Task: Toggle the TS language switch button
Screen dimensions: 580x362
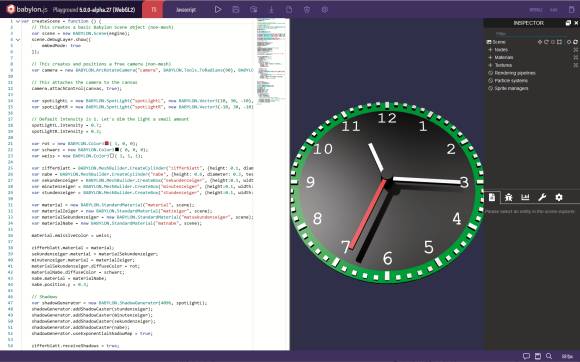Action: coord(154,10)
